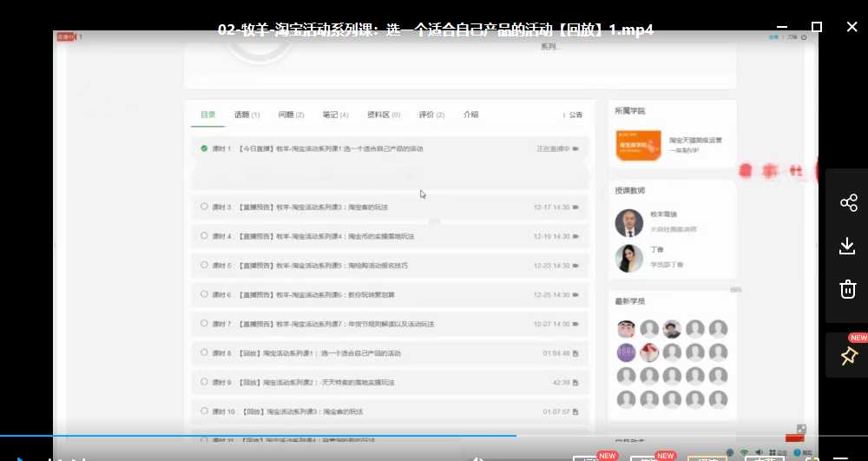
Task: Click the document icon on lesson 8 row
Action: coord(576,353)
